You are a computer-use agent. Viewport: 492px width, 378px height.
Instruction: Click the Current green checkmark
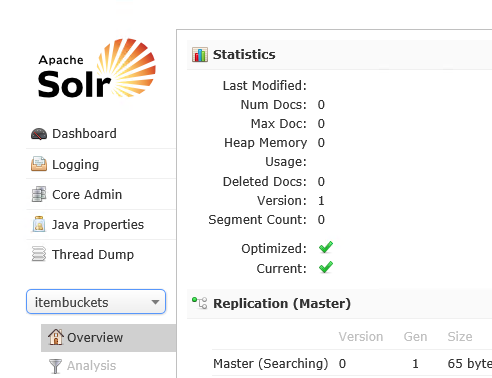[x=326, y=267]
